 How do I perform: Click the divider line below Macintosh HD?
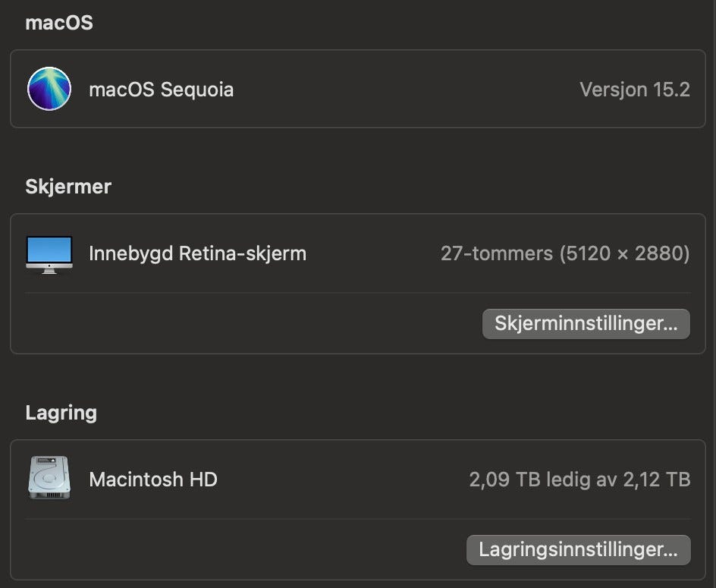coord(358,519)
